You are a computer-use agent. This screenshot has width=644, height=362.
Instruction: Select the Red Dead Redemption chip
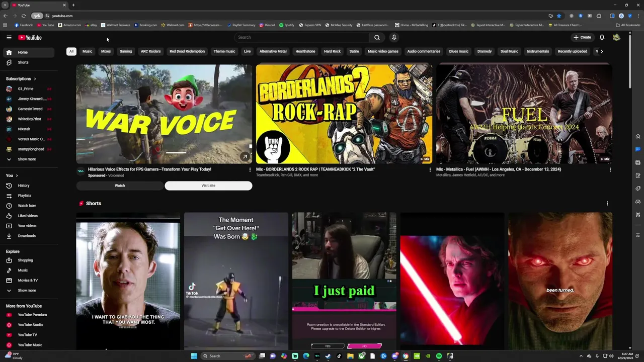187,51
